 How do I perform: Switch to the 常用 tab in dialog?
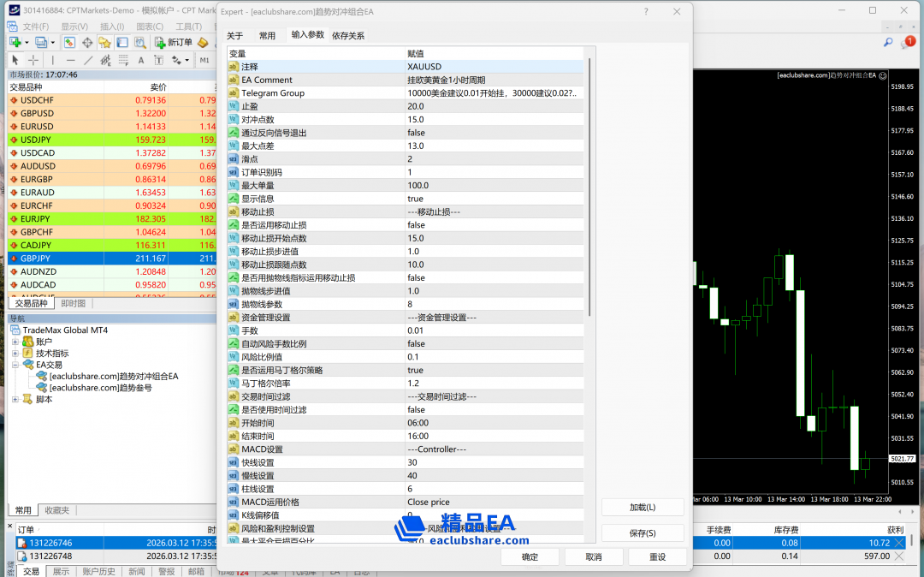(267, 36)
